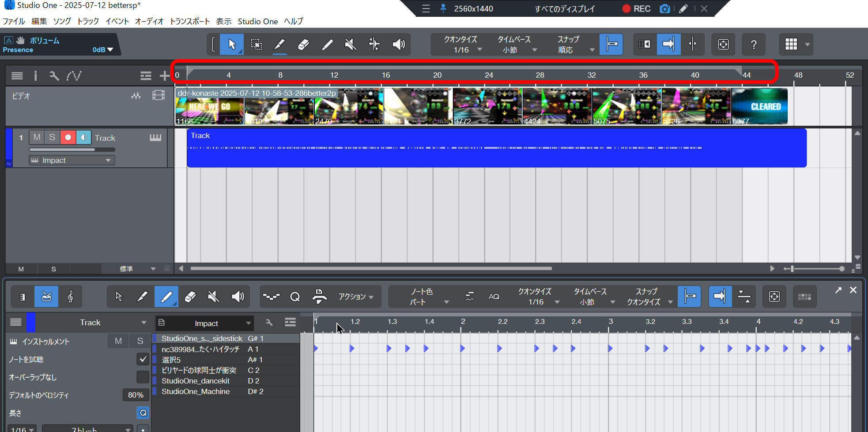
Task: Show automation curve icon in arrangement header
Action: (74, 76)
